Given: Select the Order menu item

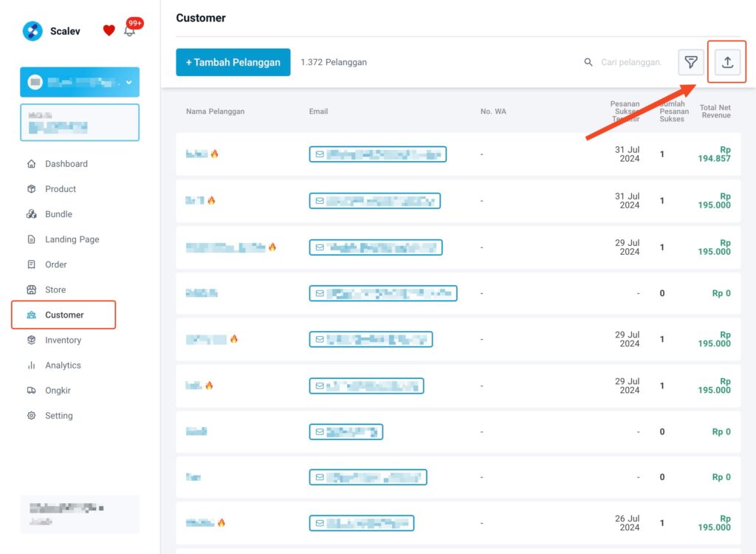Looking at the screenshot, I should click(x=56, y=264).
